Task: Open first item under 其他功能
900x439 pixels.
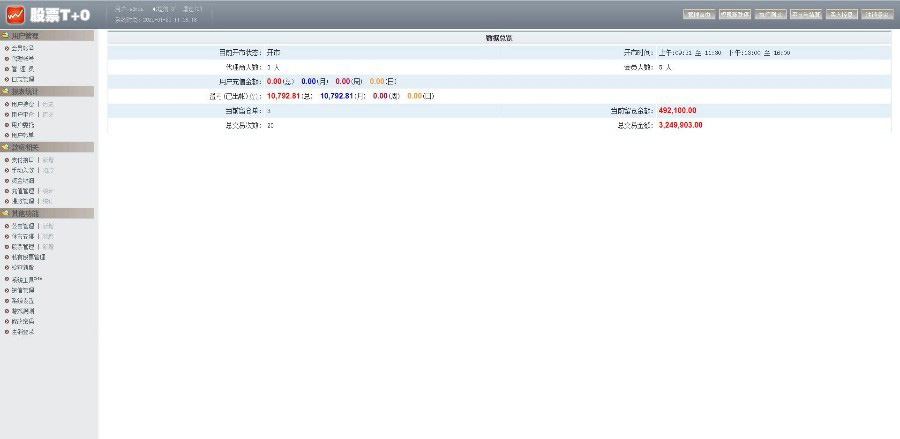Action: (x=23, y=226)
